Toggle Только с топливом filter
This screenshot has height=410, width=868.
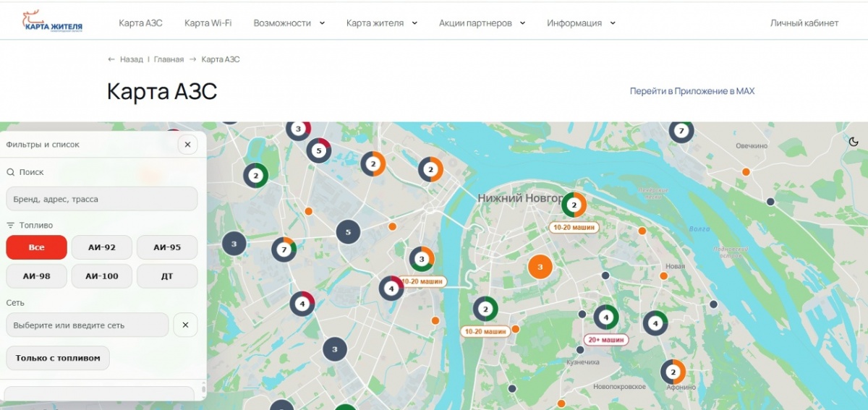(x=58, y=358)
